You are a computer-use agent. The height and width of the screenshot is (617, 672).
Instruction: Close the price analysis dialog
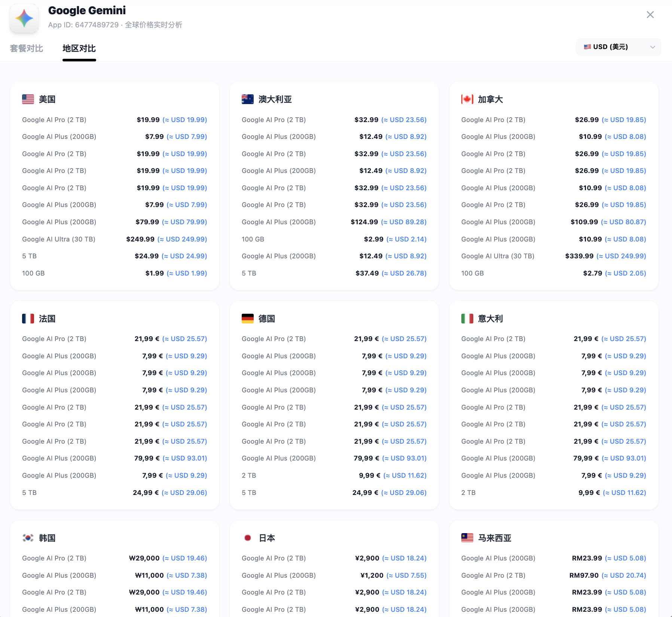(x=650, y=15)
